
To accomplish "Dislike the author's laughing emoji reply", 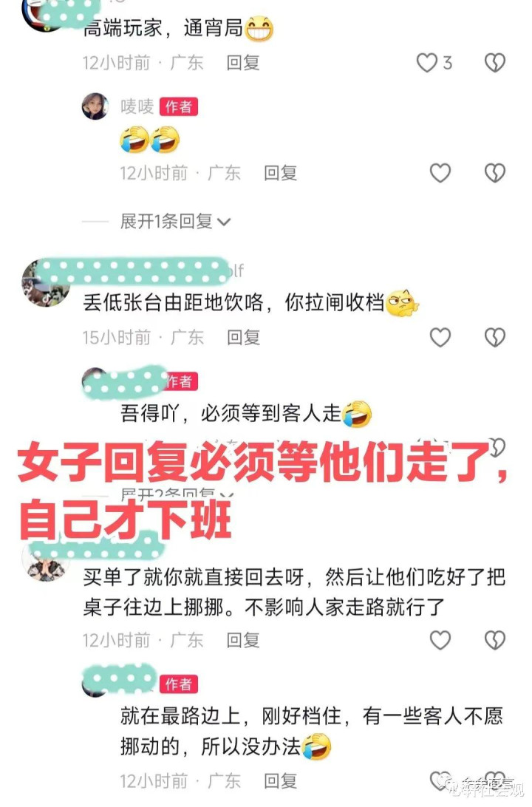I will 495,173.
